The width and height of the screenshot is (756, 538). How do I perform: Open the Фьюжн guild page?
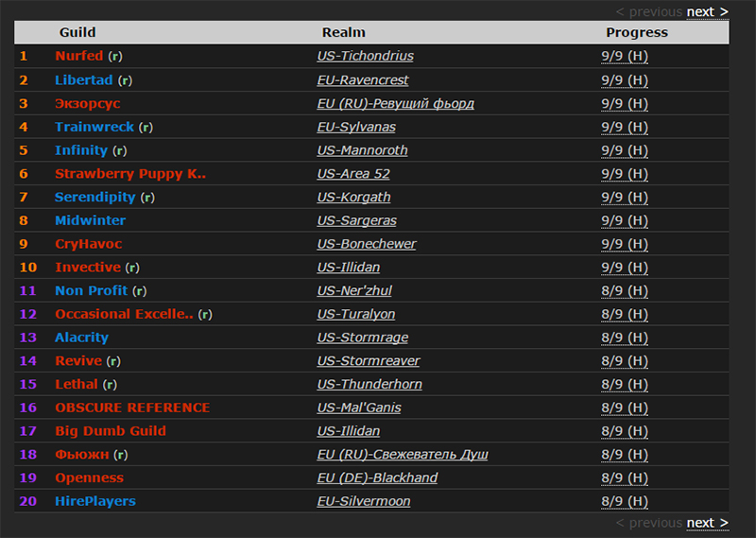pyautogui.click(x=82, y=455)
